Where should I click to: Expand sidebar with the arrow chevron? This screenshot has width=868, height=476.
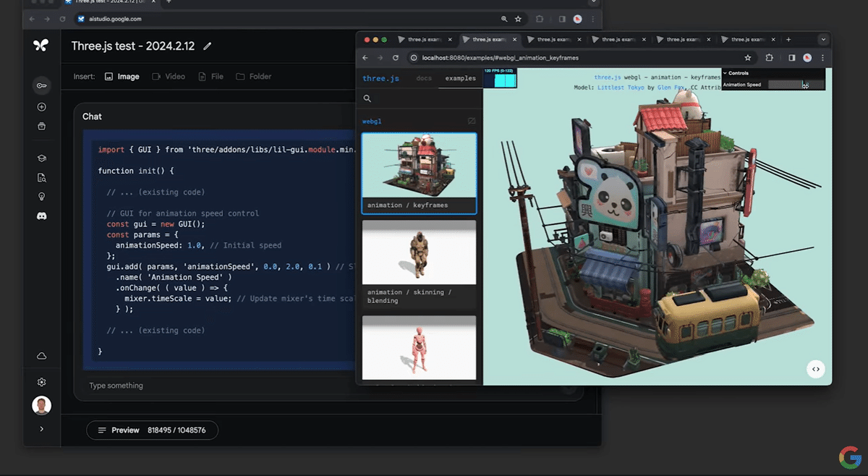pos(41,429)
